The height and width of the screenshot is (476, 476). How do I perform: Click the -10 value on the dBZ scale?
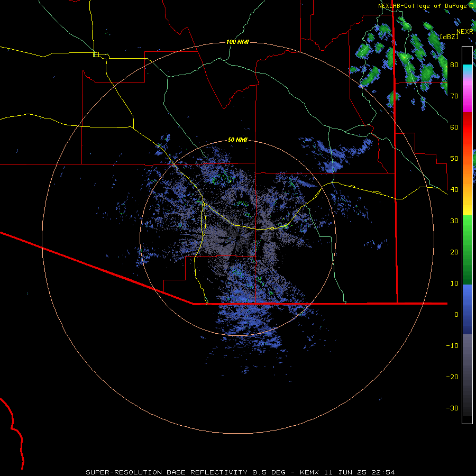tap(452, 346)
